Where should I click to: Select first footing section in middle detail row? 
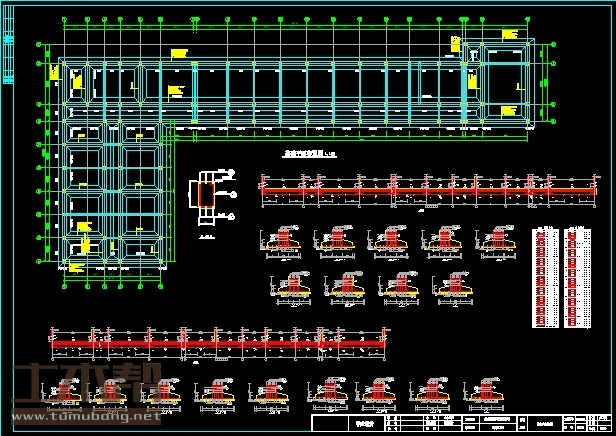[294, 286]
